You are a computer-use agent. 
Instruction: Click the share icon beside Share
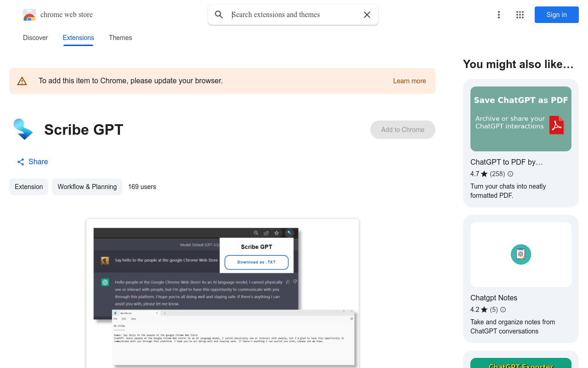(x=21, y=162)
